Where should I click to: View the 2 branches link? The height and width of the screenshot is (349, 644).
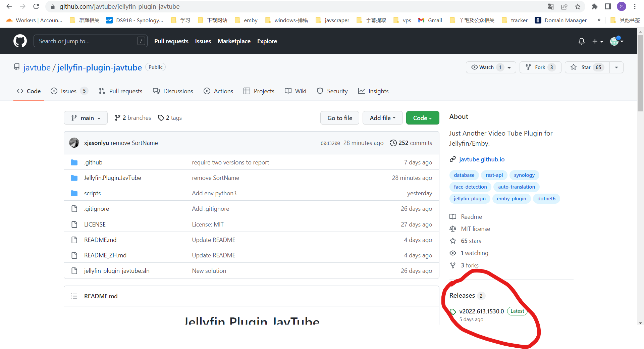133,118
